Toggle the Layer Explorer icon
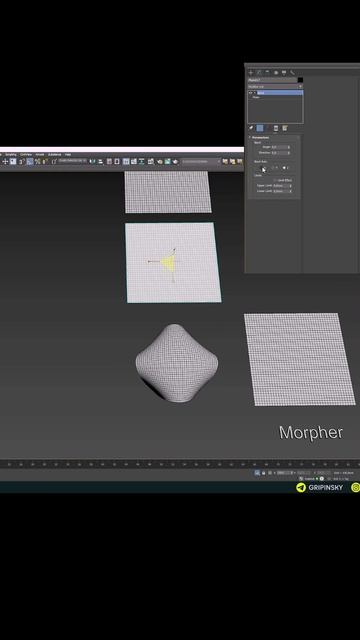Screen dimensions: 360x640 pos(117,161)
